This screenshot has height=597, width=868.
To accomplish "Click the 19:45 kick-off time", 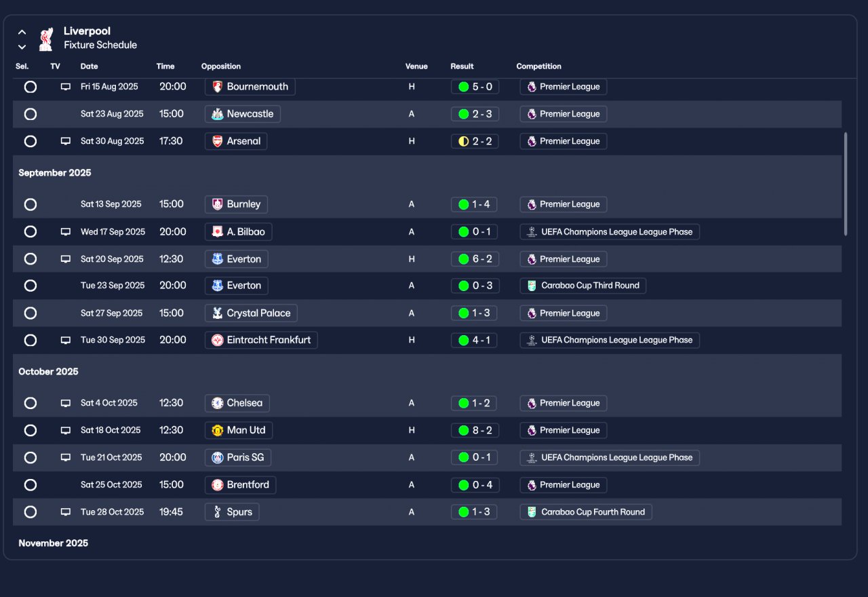I will (x=171, y=512).
